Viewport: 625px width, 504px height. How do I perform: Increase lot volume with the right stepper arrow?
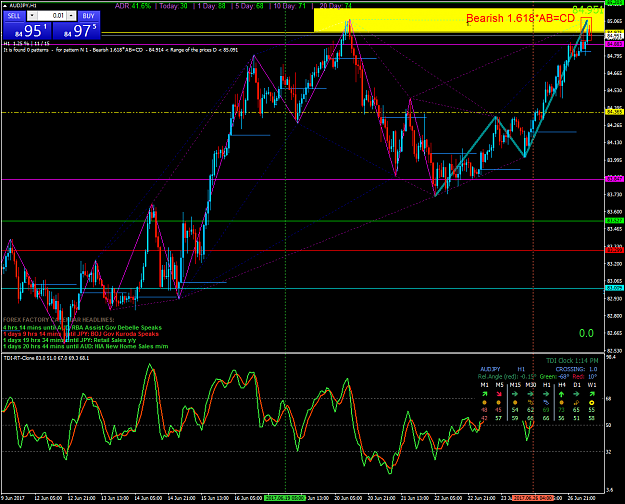coord(71,16)
